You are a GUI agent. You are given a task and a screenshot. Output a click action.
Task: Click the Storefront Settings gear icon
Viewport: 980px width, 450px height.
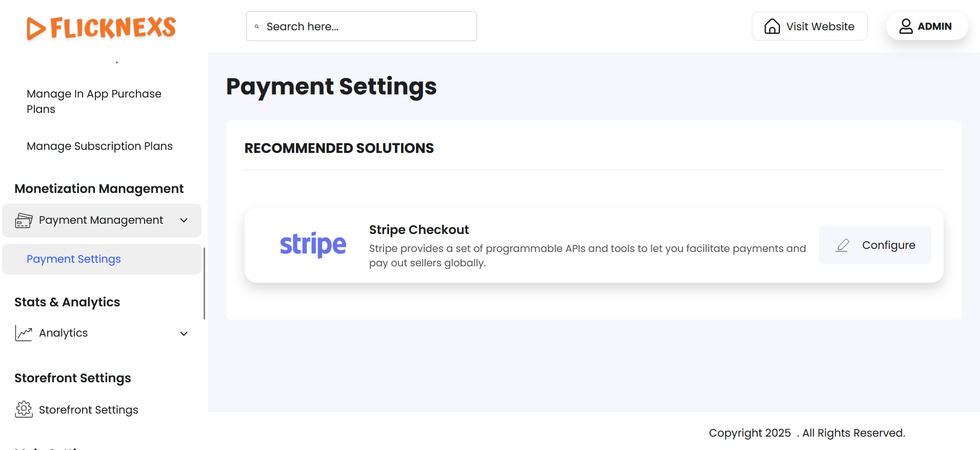(x=24, y=409)
